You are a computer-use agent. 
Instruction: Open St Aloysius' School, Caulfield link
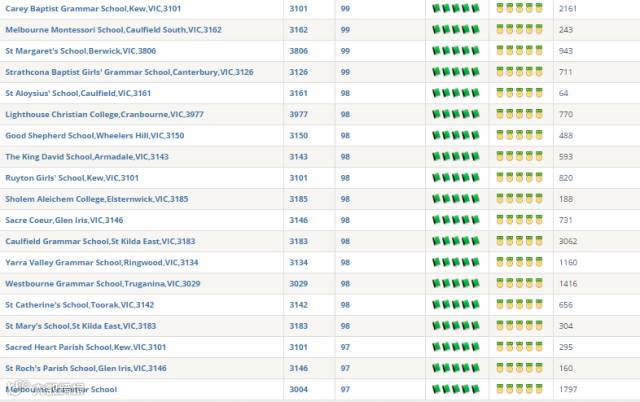(x=78, y=93)
